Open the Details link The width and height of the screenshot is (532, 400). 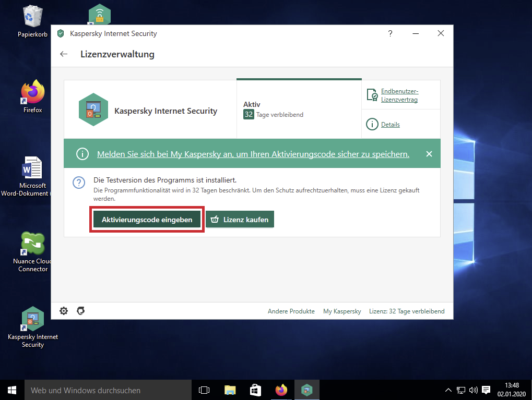click(390, 125)
